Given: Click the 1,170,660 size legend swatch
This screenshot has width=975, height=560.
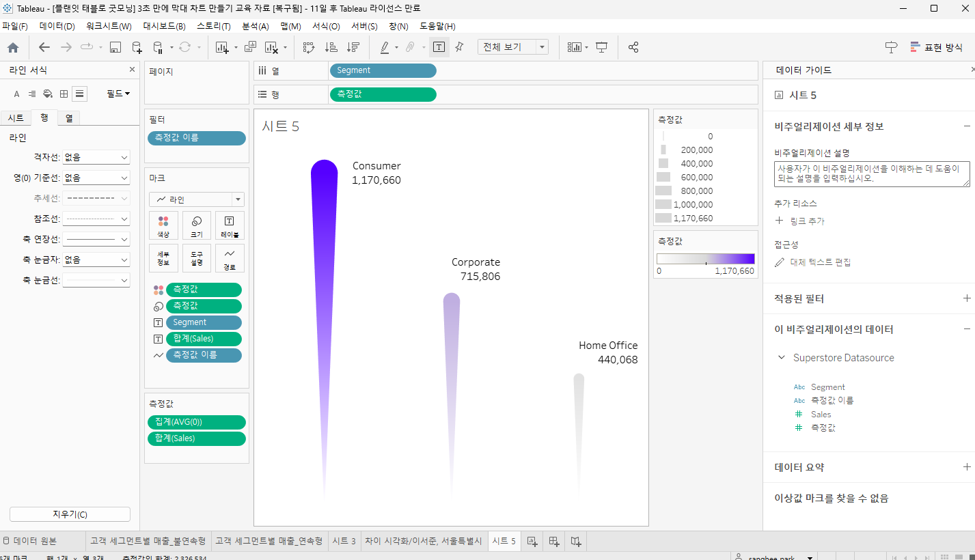Looking at the screenshot, I should click(663, 218).
